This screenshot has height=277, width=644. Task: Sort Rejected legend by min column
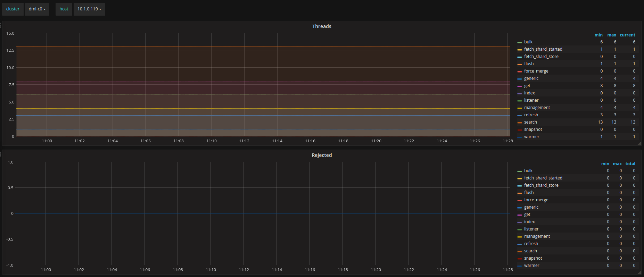click(x=605, y=164)
